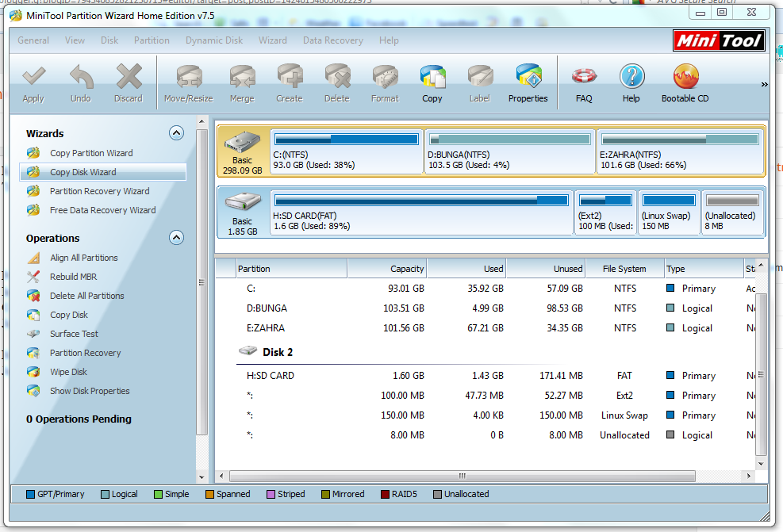Click the Label partition icon
783x532 pixels.
coord(480,78)
